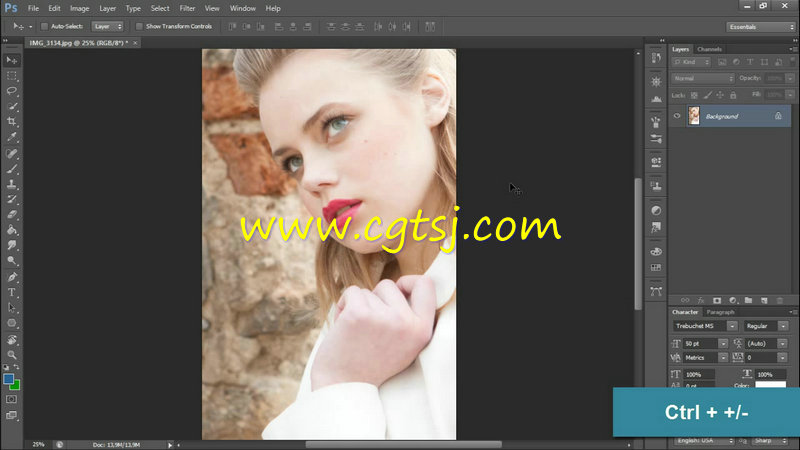Click the background green color swatch
Image resolution: width=800 pixels, height=450 pixels.
(x=16, y=386)
